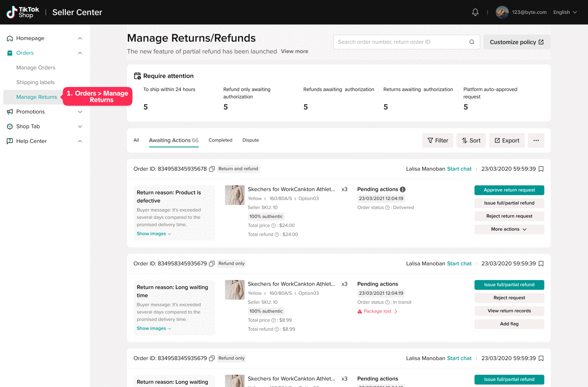
Task: Click the TikTok Shop logo
Action: click(x=23, y=12)
